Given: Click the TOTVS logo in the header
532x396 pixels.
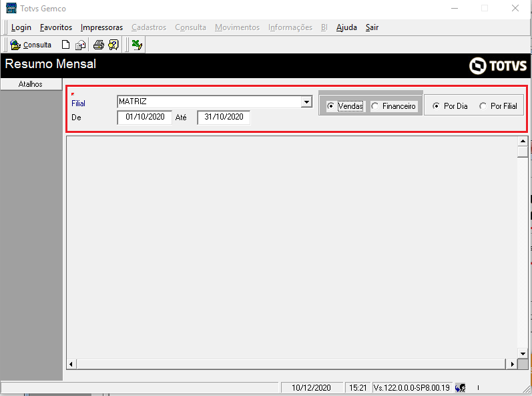Looking at the screenshot, I should (498, 65).
